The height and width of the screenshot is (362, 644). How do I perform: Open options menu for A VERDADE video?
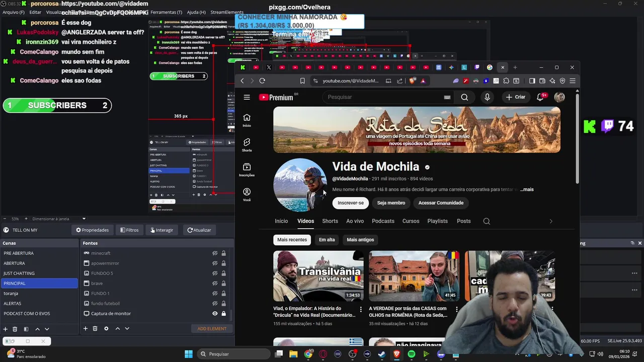pyautogui.click(x=456, y=309)
